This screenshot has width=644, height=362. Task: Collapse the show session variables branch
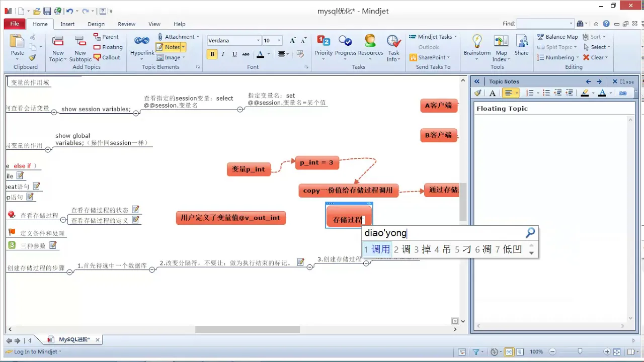(x=136, y=113)
